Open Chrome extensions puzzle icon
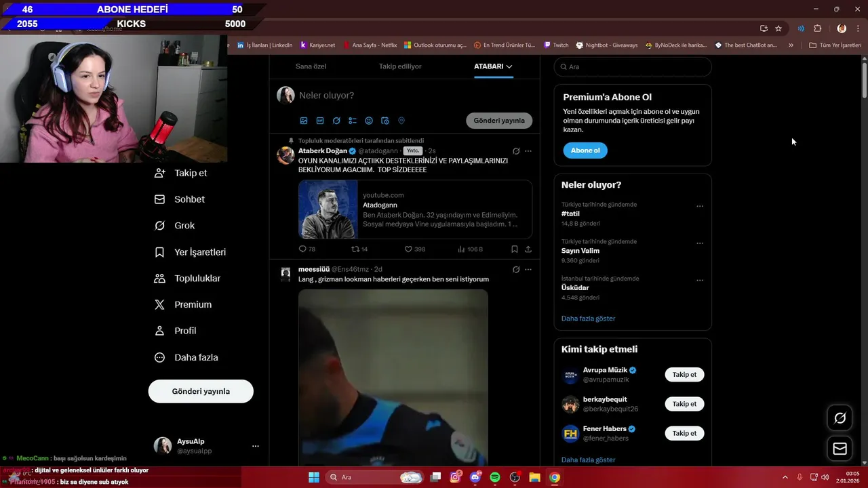 (817, 28)
